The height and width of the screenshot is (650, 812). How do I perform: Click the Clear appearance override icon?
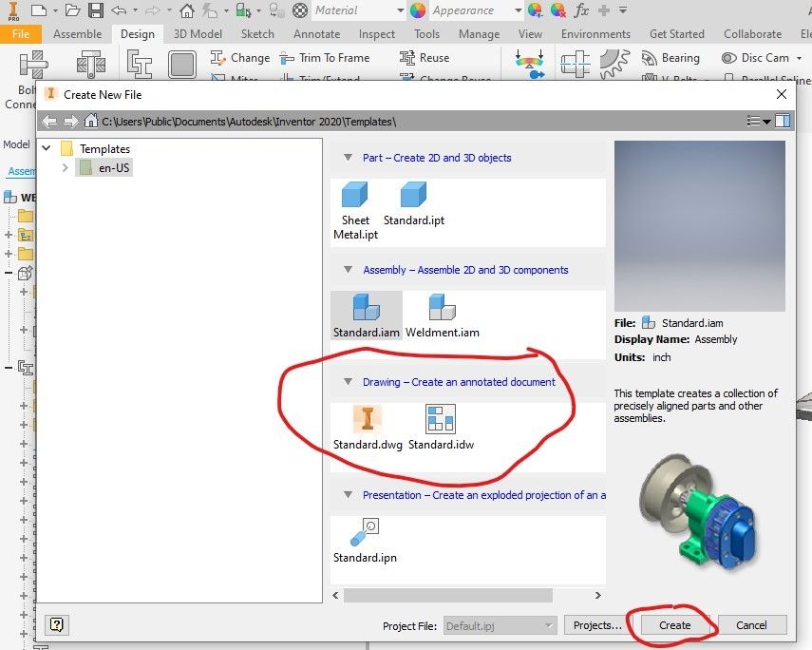coord(557,10)
